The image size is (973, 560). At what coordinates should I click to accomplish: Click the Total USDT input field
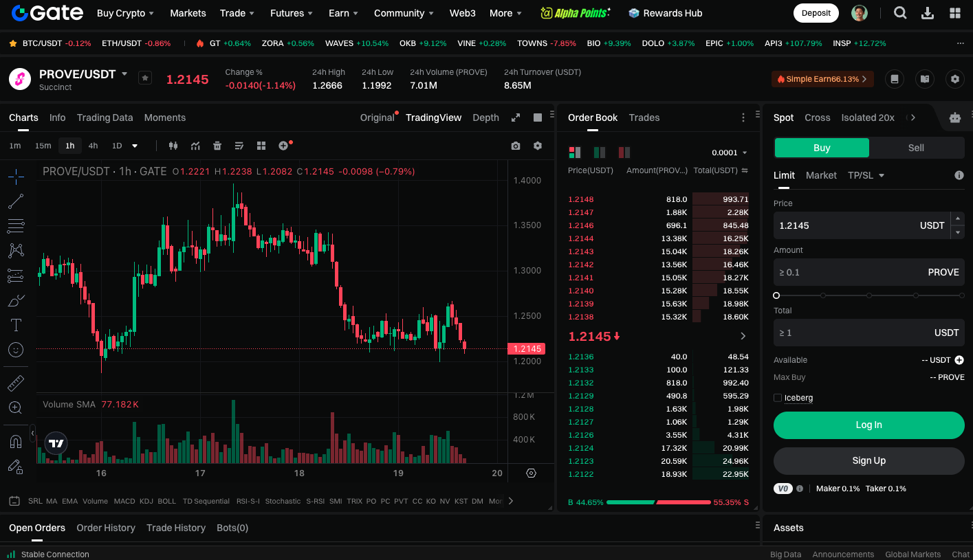[868, 333]
